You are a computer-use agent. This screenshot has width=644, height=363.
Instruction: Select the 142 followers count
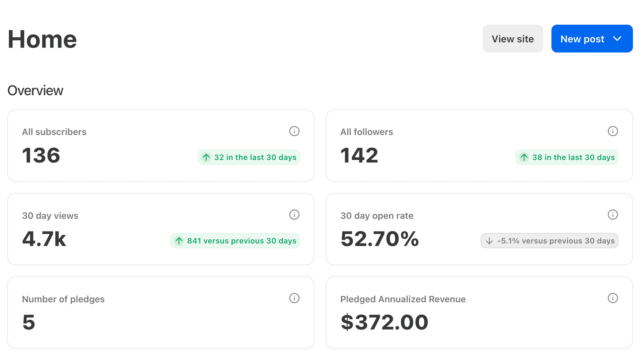point(359,156)
